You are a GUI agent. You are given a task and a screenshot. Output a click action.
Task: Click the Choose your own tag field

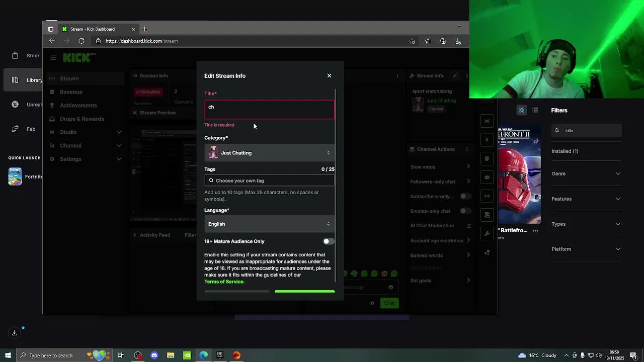click(x=269, y=180)
